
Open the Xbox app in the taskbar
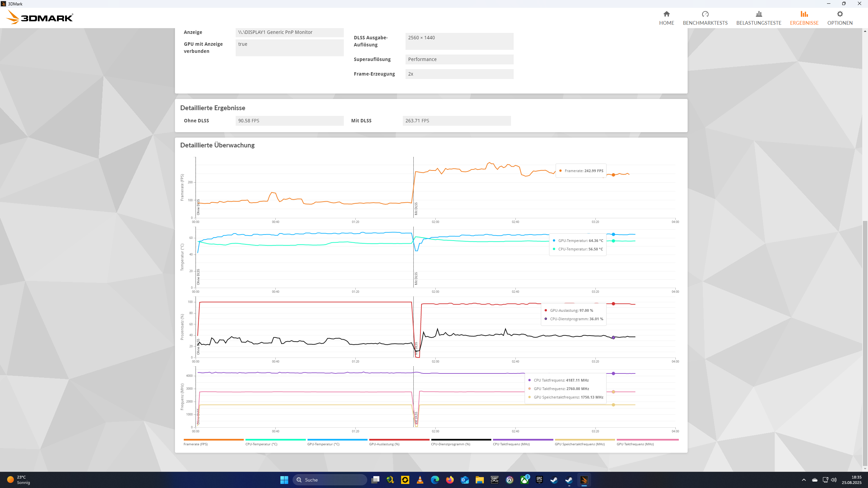[x=525, y=480]
